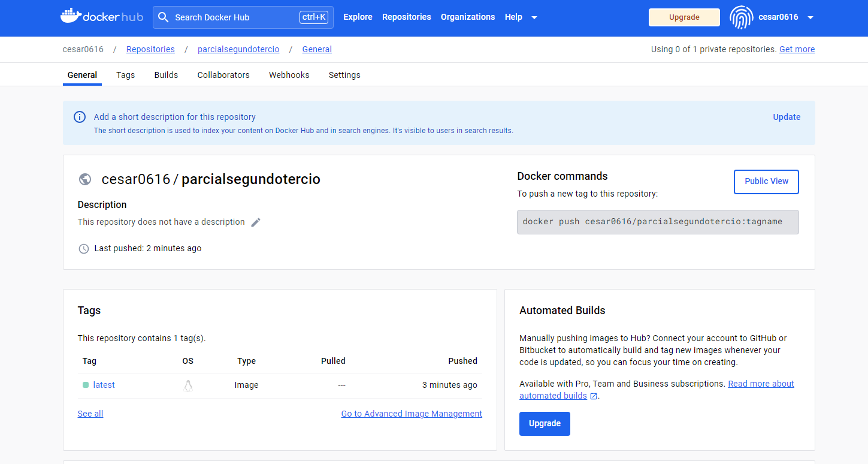Click the globe icon beside the repository name
Viewport: 868px width, 464px height.
point(84,179)
